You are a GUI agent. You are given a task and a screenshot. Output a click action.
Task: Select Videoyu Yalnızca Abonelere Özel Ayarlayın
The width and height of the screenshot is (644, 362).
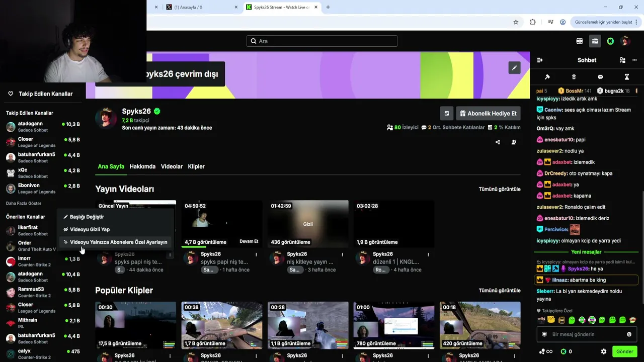115,242
